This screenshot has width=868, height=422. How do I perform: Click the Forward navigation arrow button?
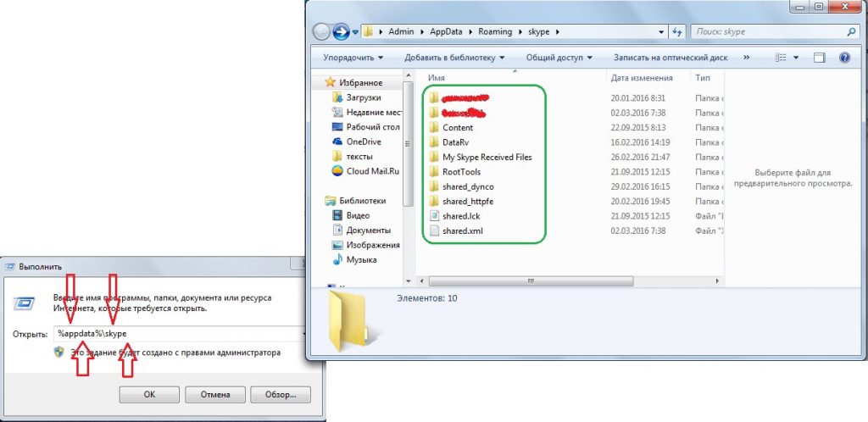(342, 32)
